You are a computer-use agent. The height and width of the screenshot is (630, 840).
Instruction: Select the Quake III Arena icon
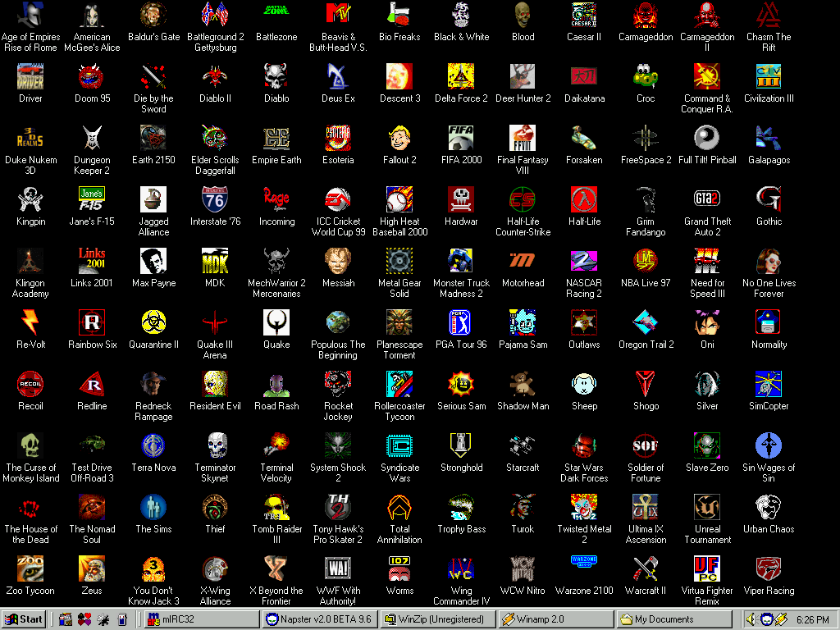[215, 323]
